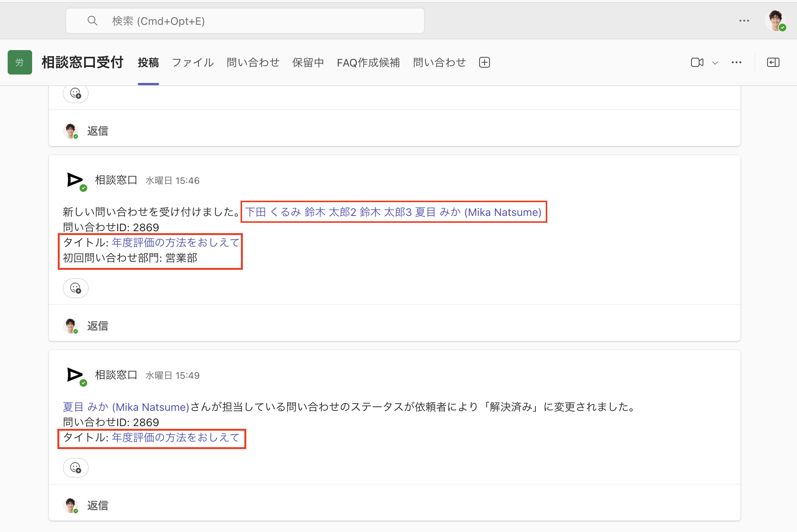The height and width of the screenshot is (532, 797).
Task: Add reaction on the topmost partially shown post
Action: point(76,93)
